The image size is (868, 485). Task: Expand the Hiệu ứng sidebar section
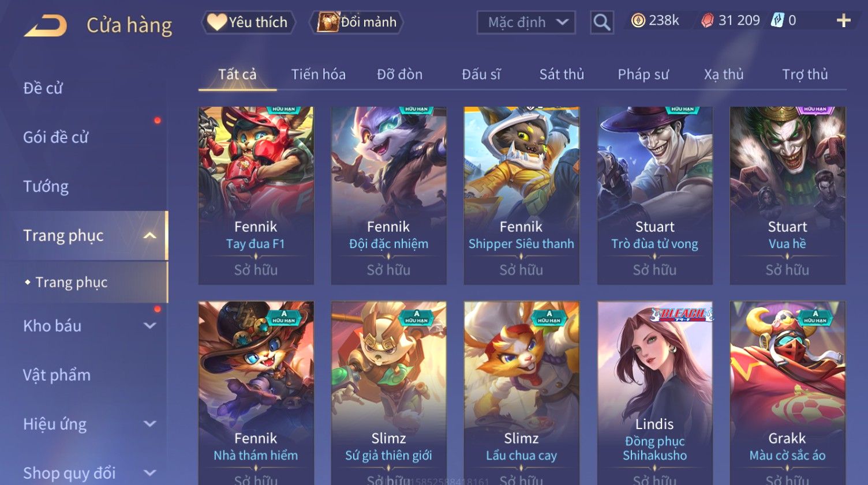pyautogui.click(x=149, y=424)
